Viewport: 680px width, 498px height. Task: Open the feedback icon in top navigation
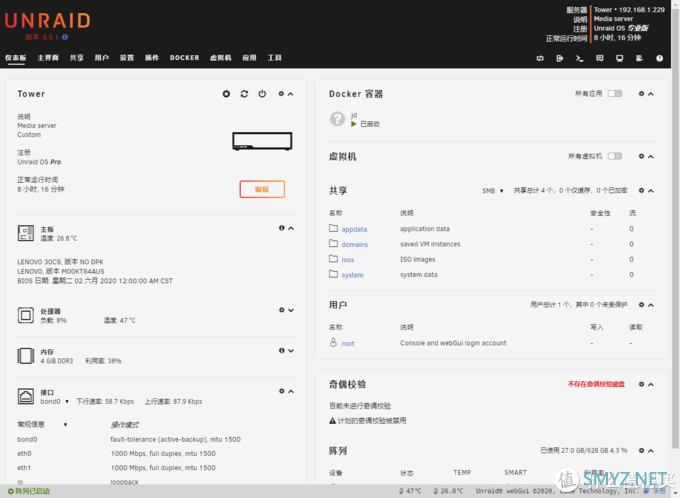[599, 58]
